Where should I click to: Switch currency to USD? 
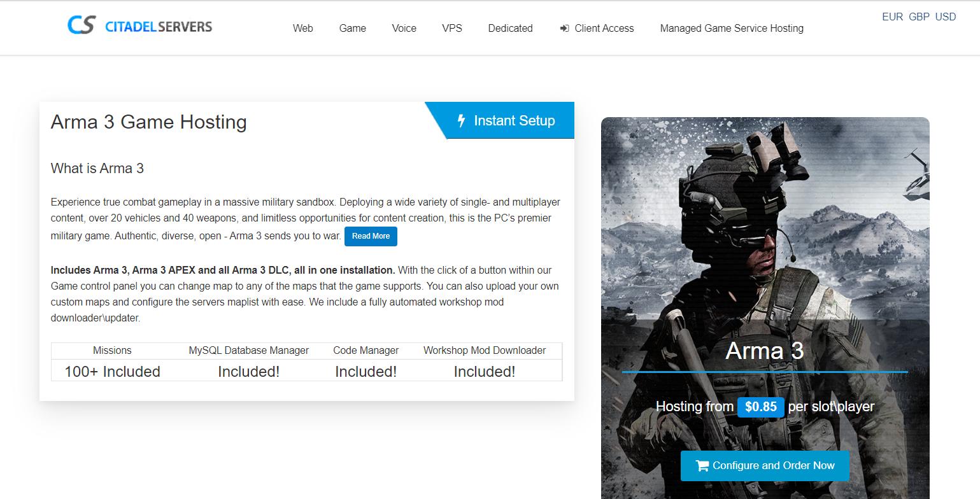[945, 17]
